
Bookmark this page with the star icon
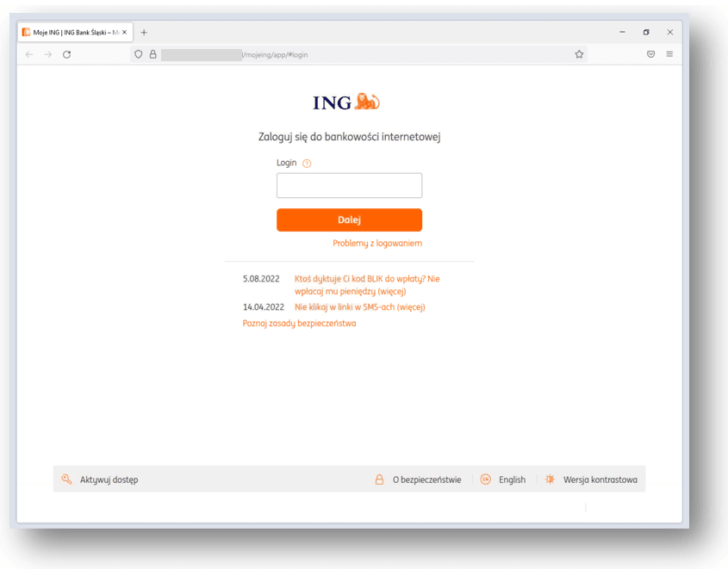pos(579,54)
